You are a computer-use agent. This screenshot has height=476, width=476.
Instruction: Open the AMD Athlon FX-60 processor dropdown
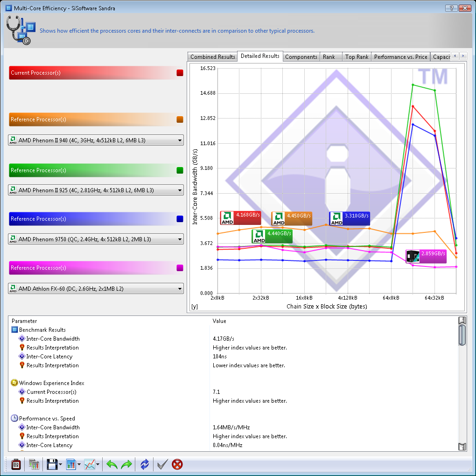click(96, 288)
